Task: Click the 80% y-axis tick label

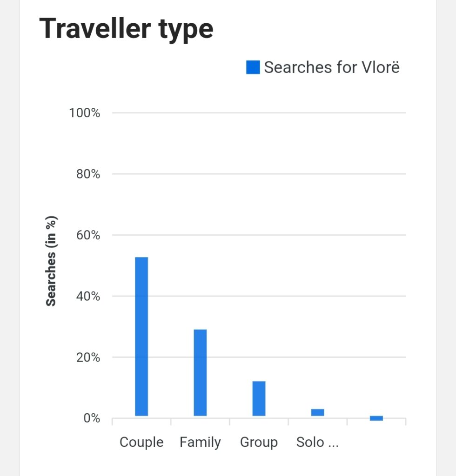Action: pyautogui.click(x=87, y=174)
